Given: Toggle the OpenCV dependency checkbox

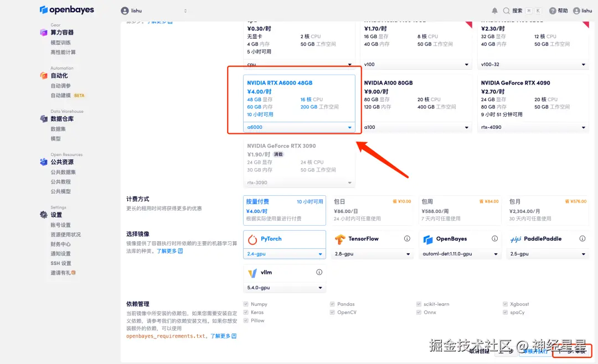Looking at the screenshot, I should coord(332,312).
